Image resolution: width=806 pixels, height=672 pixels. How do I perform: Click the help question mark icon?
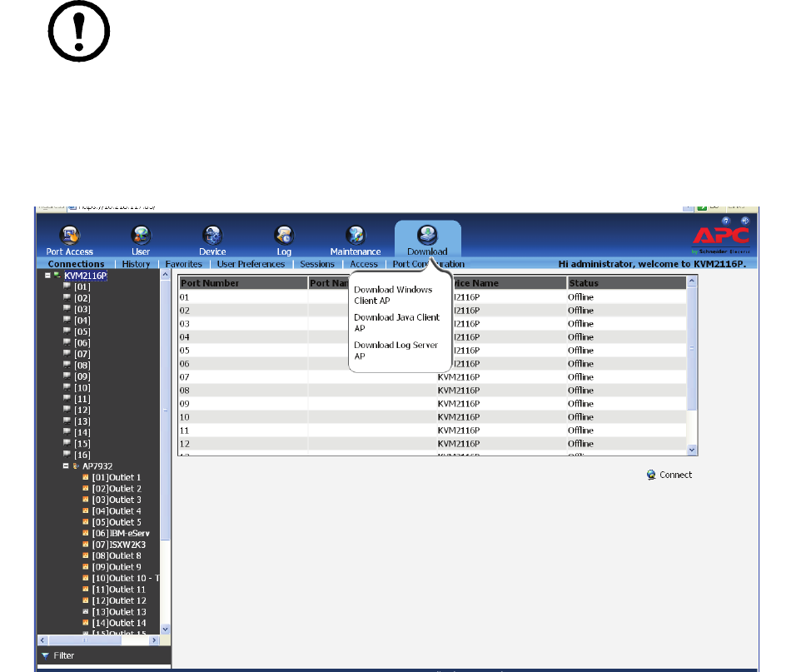(726, 222)
